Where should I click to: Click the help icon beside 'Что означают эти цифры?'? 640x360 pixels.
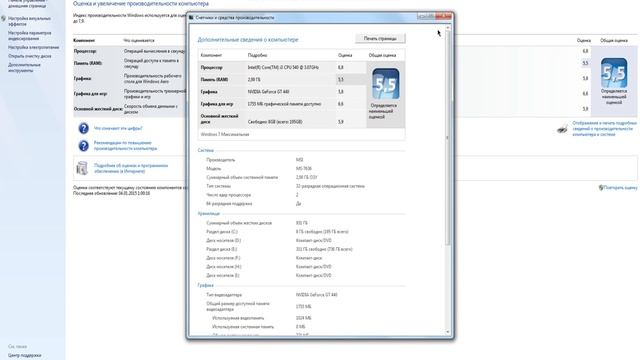pos(83,129)
